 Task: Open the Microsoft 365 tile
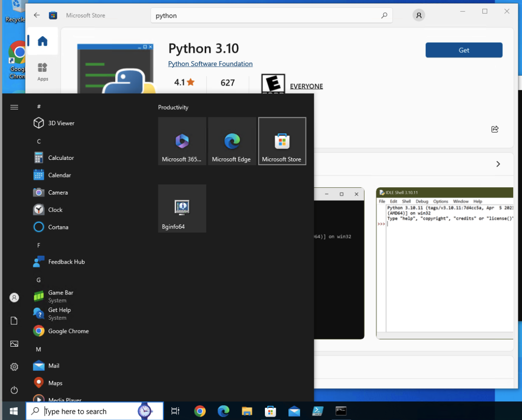tap(182, 141)
